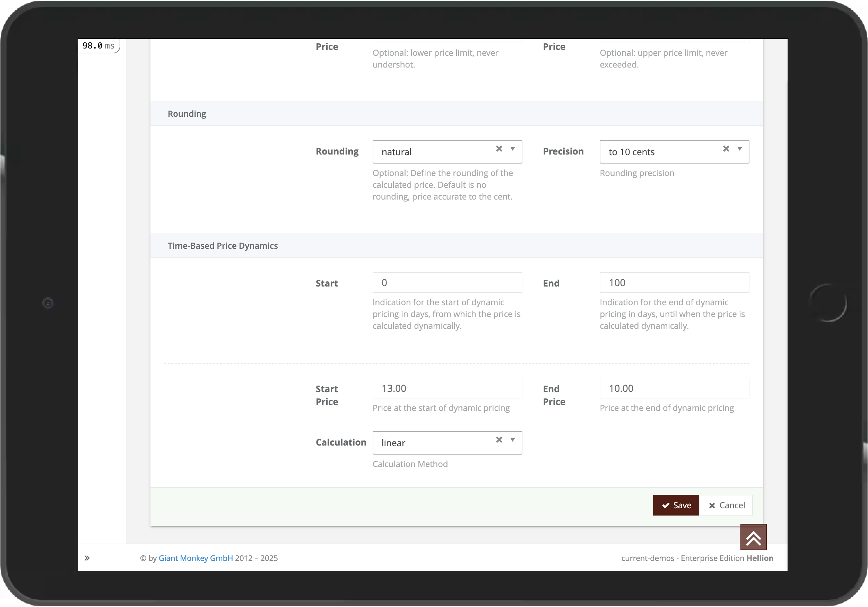Click the 'lower price limit' help text

[x=435, y=59]
